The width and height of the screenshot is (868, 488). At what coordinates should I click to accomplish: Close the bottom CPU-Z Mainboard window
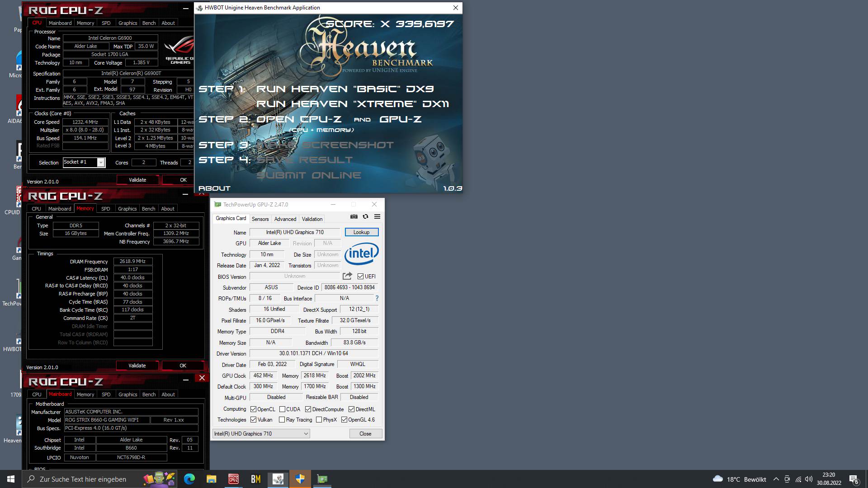(202, 378)
